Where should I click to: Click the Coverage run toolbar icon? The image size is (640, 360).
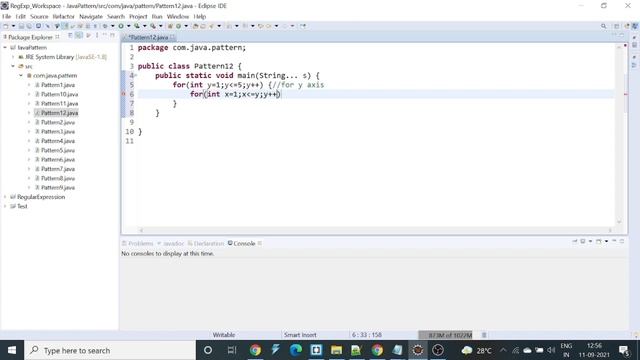point(137,26)
